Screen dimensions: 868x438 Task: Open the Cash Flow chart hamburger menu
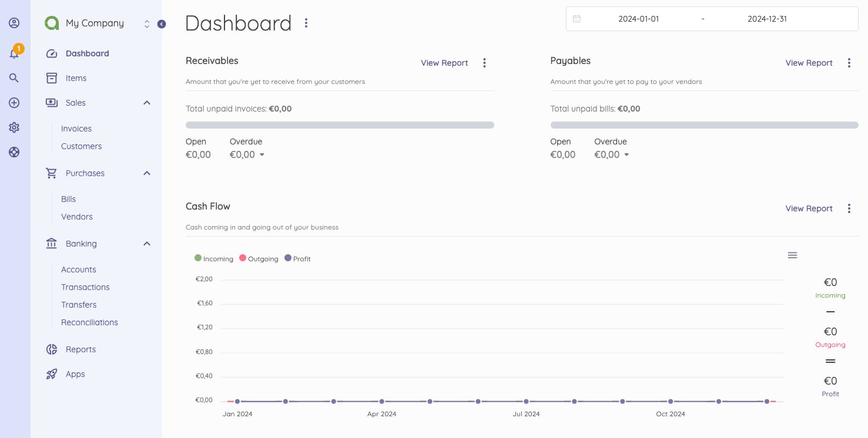point(792,255)
